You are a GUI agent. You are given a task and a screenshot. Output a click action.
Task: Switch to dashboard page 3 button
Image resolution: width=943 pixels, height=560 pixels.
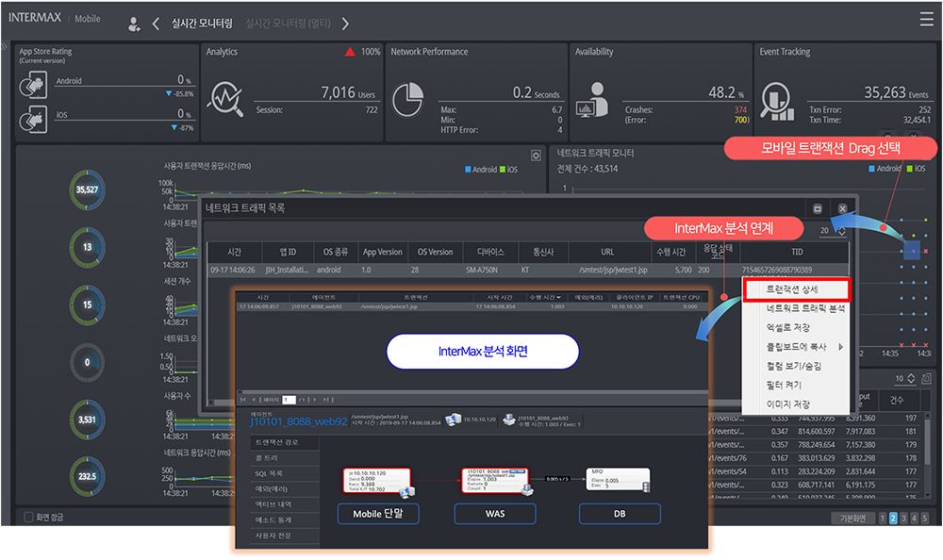(x=903, y=518)
